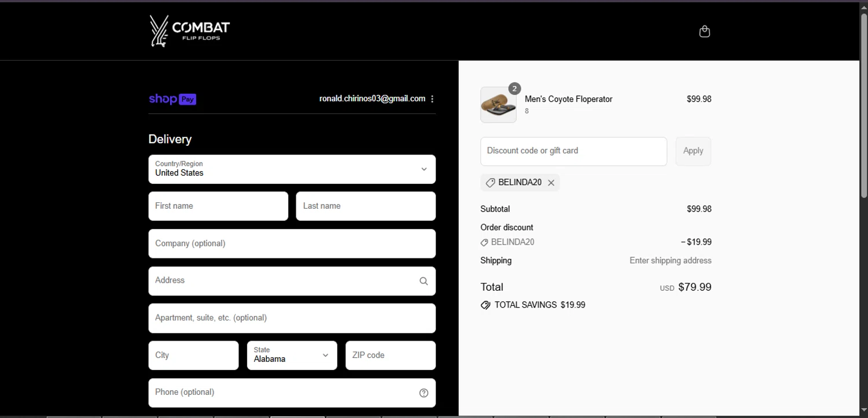868x418 pixels.
Task: Click the ZIP code field
Action: (391, 355)
